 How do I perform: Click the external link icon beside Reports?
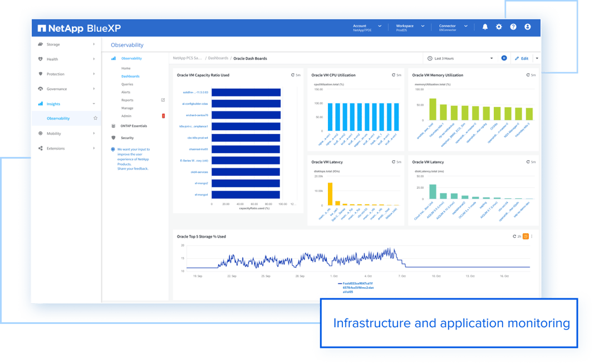tap(163, 100)
